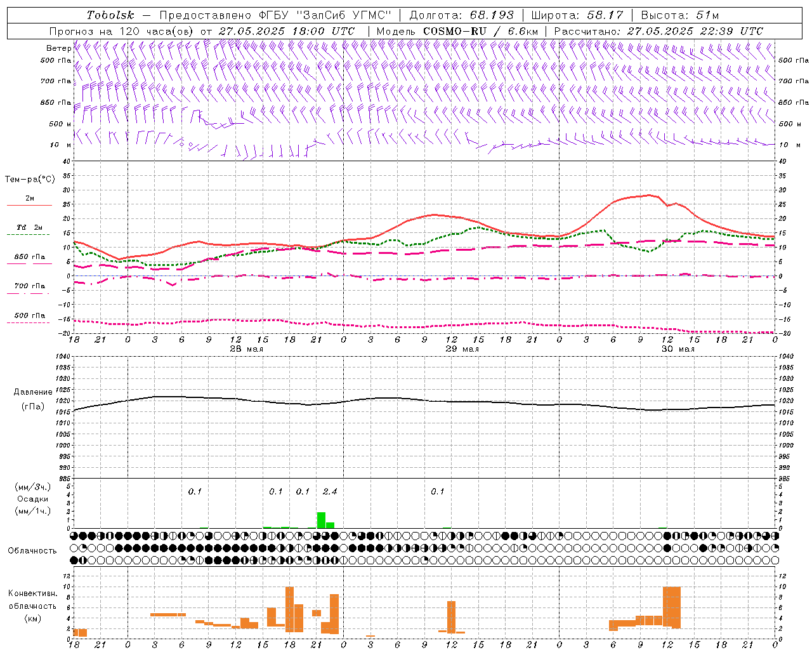Click the "Давление" pressure panel label
Viewport: 812px width, 650px height.
pyautogui.click(x=33, y=392)
